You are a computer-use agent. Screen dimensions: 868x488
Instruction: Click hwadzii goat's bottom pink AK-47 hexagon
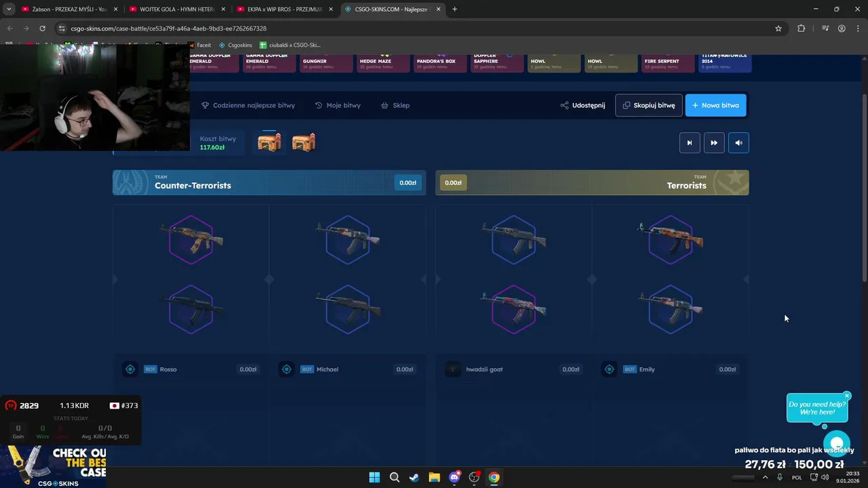click(513, 310)
